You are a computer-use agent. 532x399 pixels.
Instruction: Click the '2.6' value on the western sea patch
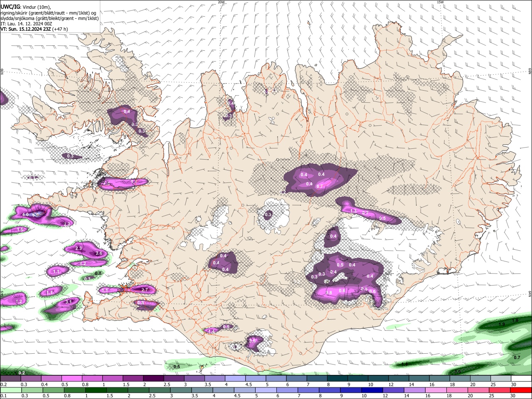point(99,253)
